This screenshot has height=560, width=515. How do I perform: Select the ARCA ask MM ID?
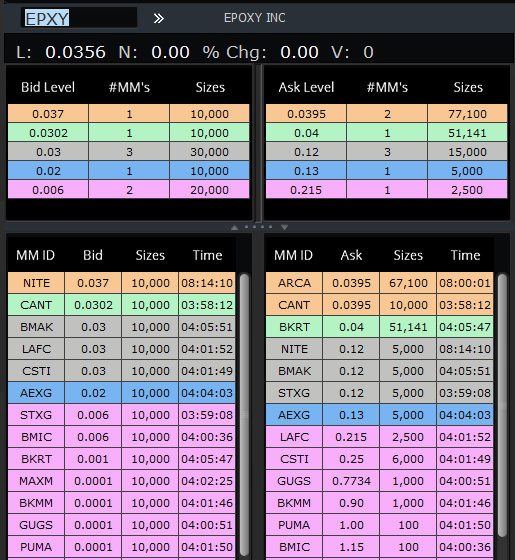click(x=294, y=283)
